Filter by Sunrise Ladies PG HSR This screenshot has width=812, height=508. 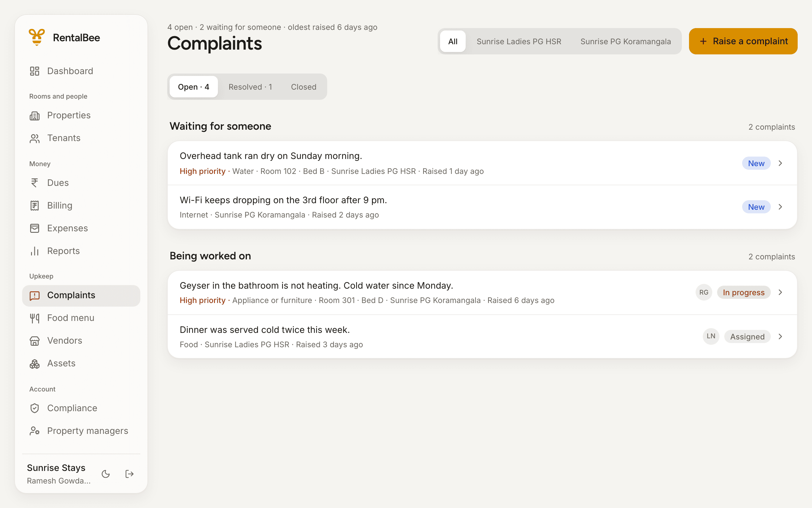[x=519, y=41]
